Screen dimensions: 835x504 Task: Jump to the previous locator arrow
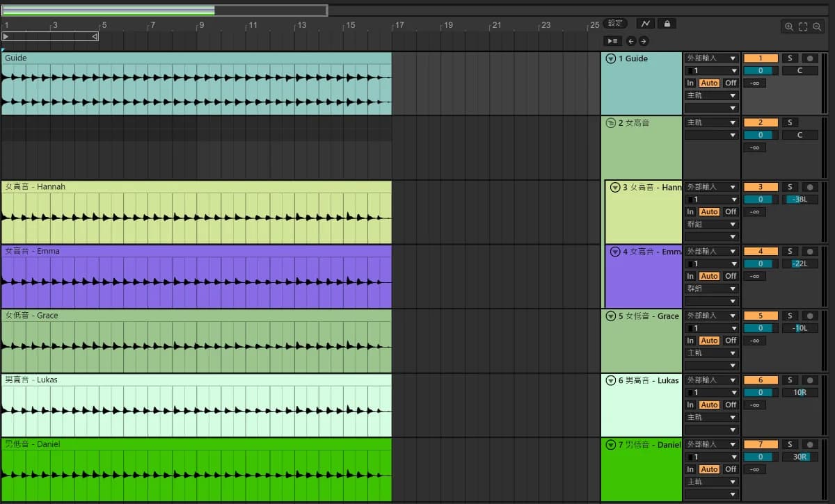point(630,41)
